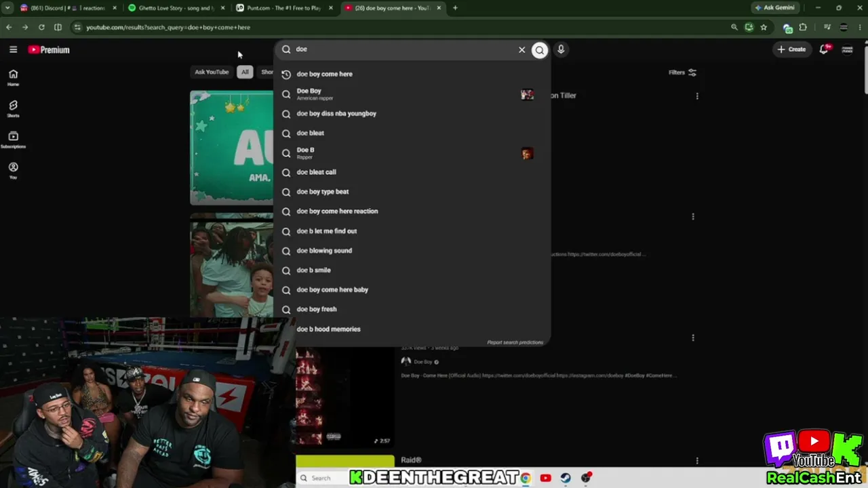Open the YouTube guide hamburger menu
Screen dimensions: 868x488
(x=13, y=49)
